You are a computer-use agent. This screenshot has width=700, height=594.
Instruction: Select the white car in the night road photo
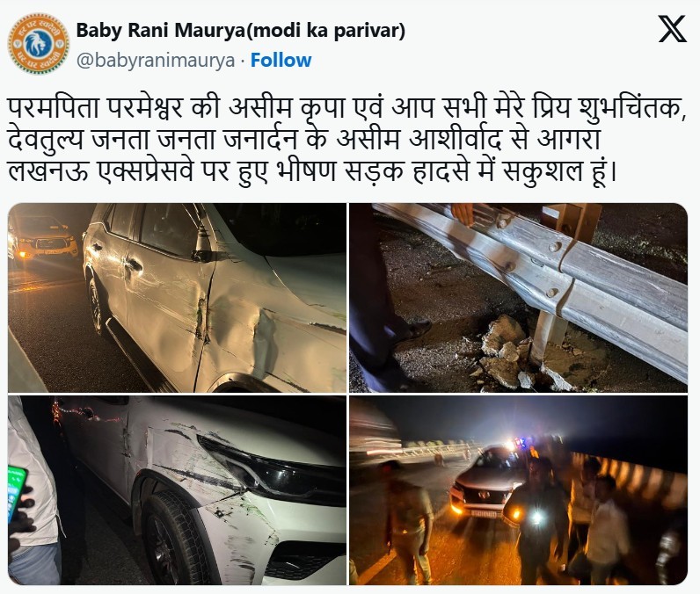point(486,484)
